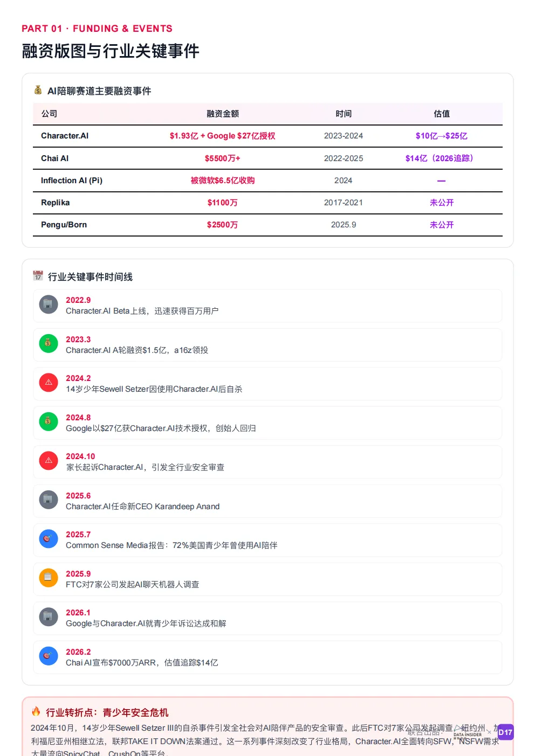
Task: Click the red warning icon for 2024.2 event
Action: click(x=49, y=383)
